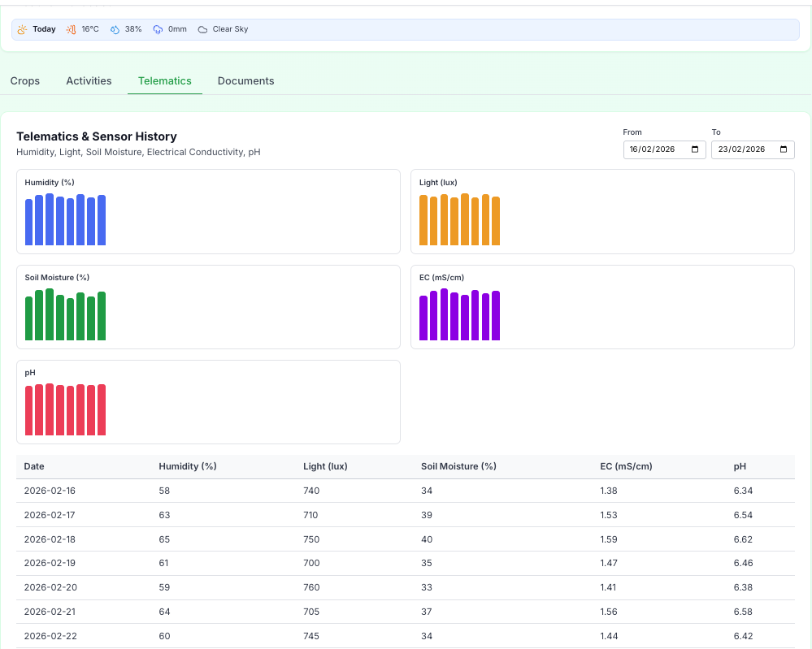Click light value 745 for 2026-02-22
The width and height of the screenshot is (812, 649).
click(311, 636)
